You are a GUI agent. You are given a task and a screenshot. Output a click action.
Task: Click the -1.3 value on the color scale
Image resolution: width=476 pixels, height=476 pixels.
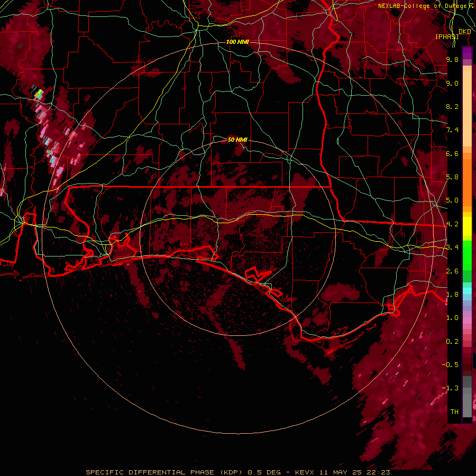point(450,388)
